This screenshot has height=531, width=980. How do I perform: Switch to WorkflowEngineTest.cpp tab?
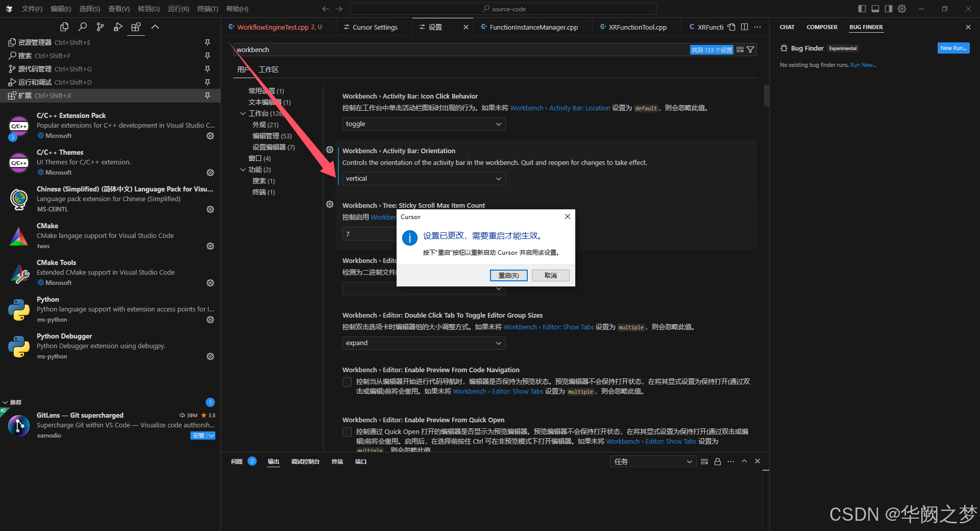click(279, 27)
